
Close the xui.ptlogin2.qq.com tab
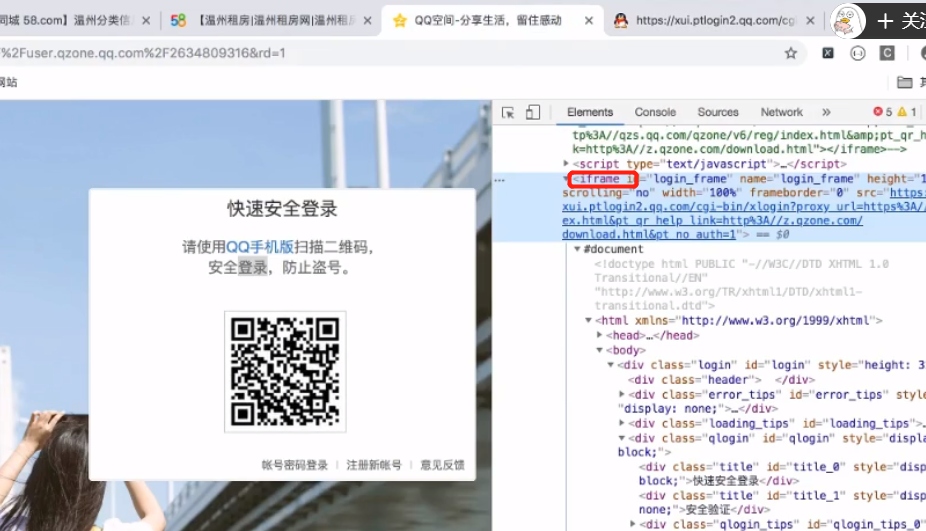pos(810,21)
